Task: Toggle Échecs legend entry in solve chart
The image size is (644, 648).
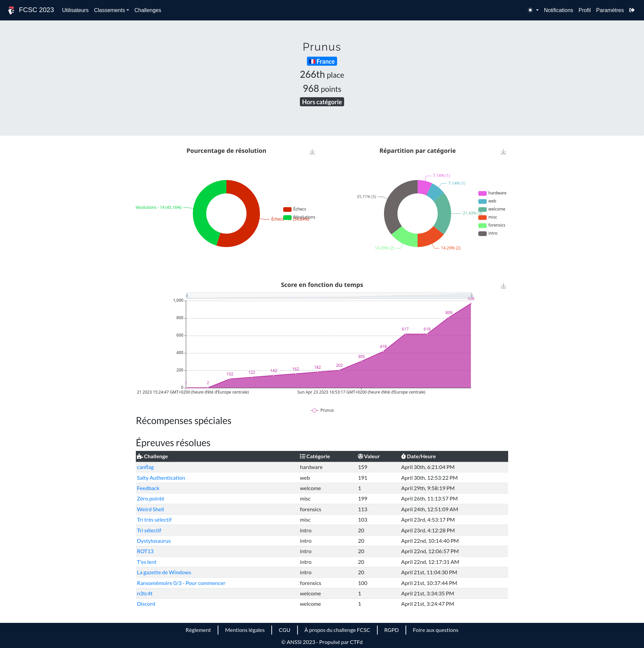Action: [294, 209]
